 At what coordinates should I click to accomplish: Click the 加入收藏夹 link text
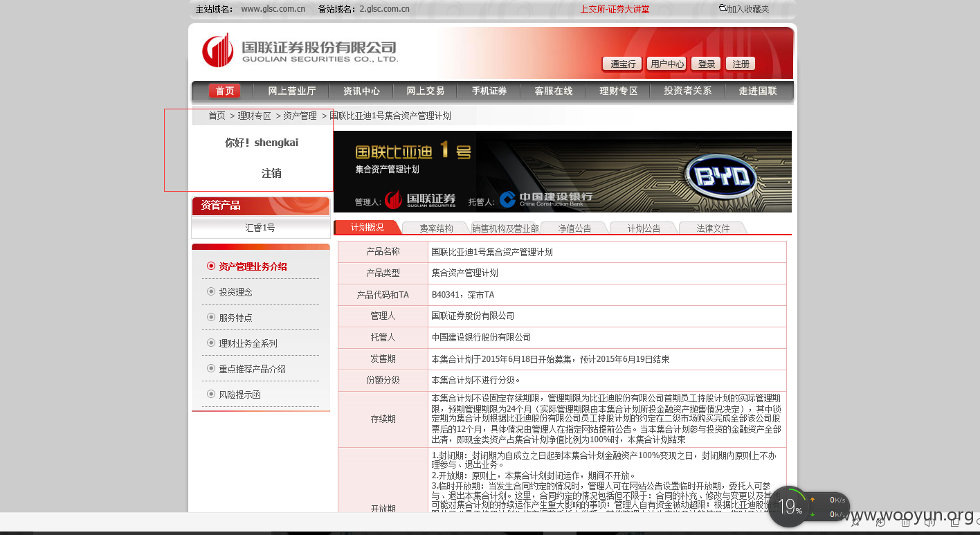(748, 9)
